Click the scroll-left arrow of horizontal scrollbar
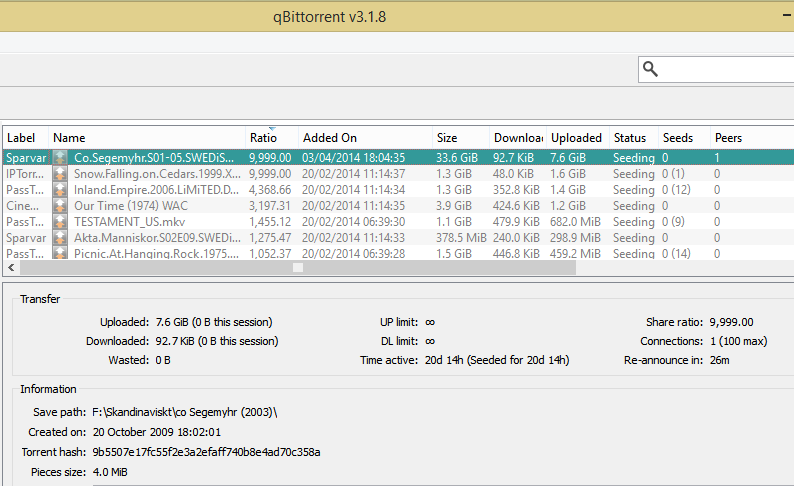Image resolution: width=794 pixels, height=486 pixels. 11,268
